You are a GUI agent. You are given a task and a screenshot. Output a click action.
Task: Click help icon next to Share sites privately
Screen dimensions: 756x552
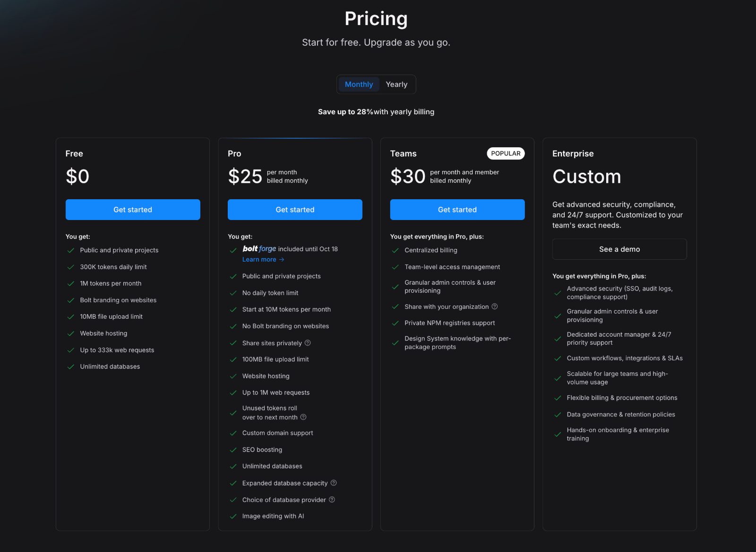tap(308, 343)
